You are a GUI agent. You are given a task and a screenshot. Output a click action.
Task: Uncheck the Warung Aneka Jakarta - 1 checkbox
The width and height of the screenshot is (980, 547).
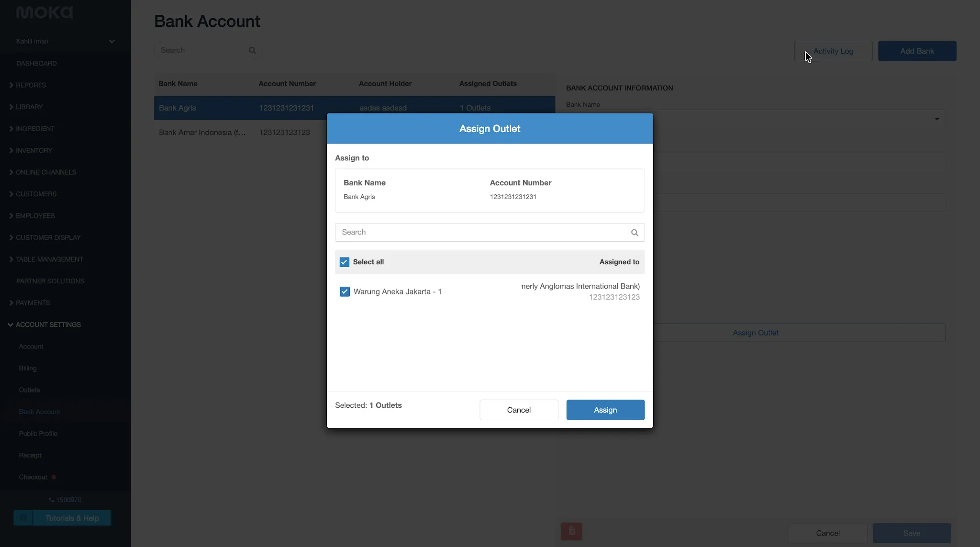click(345, 292)
